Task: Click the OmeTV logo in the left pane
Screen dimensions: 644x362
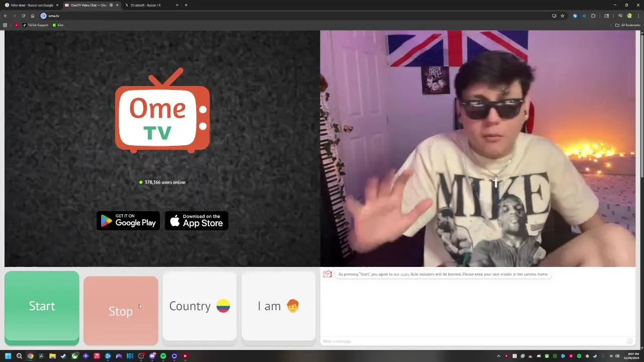Action: 163,111
